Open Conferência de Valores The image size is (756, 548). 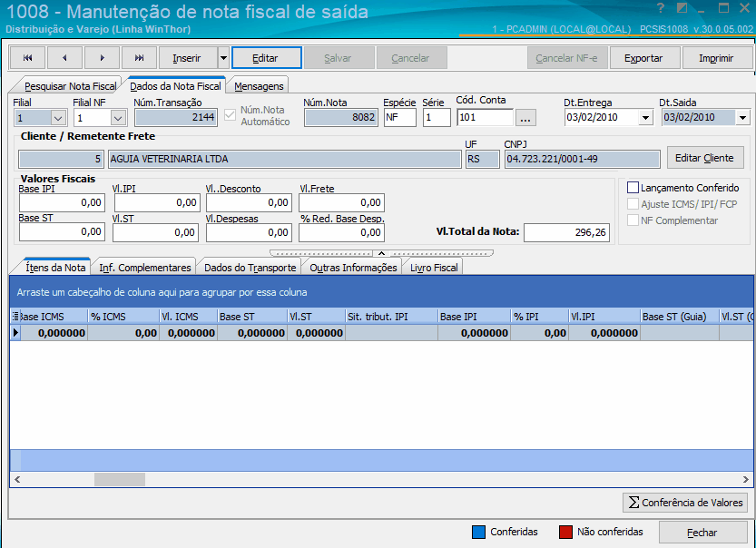point(685,503)
